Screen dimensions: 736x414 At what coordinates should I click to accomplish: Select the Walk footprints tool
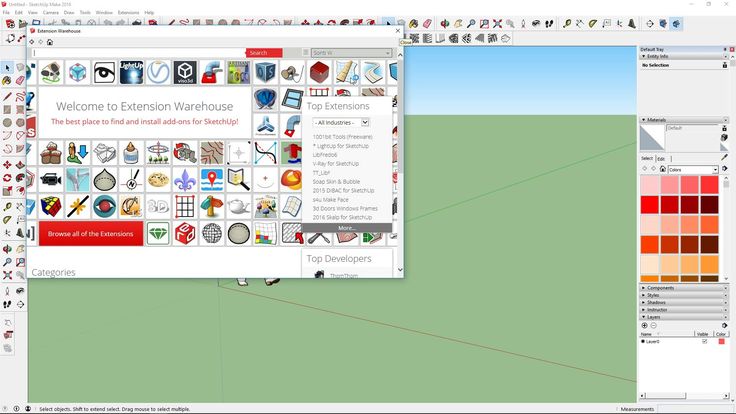point(549,23)
